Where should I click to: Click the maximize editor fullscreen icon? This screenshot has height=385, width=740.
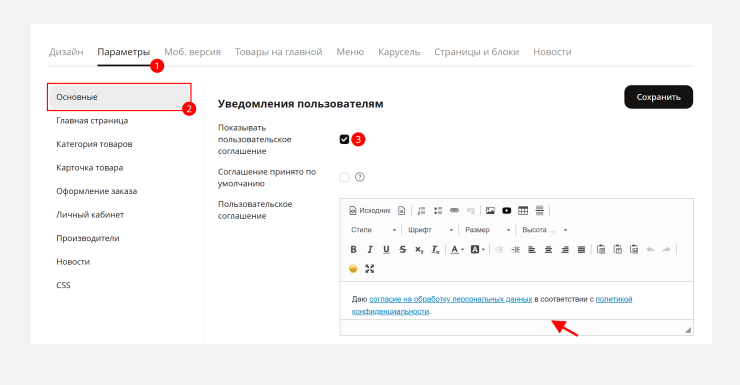pos(370,269)
